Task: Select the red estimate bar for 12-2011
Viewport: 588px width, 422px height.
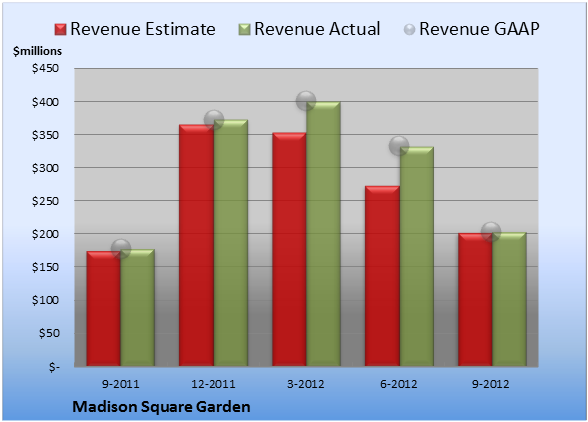Action: pyautogui.click(x=196, y=245)
